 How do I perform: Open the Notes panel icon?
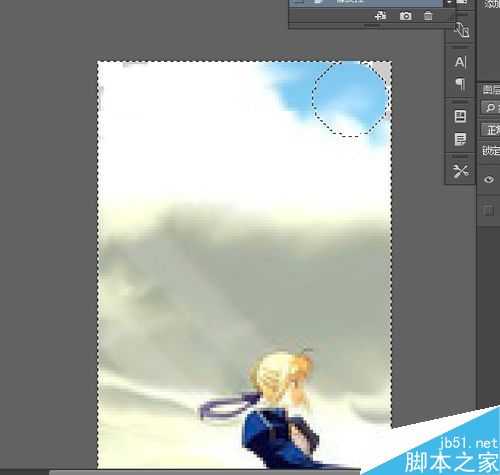click(460, 139)
